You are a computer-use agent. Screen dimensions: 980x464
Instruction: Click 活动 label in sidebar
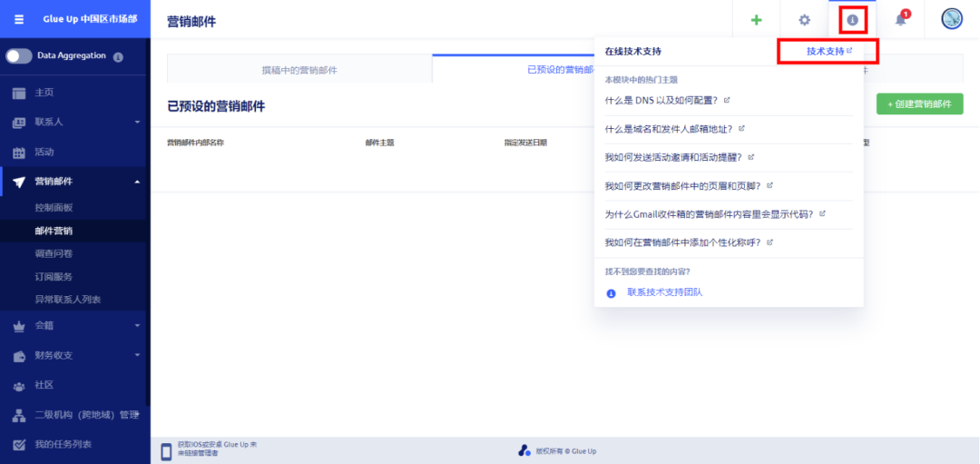[x=44, y=152]
